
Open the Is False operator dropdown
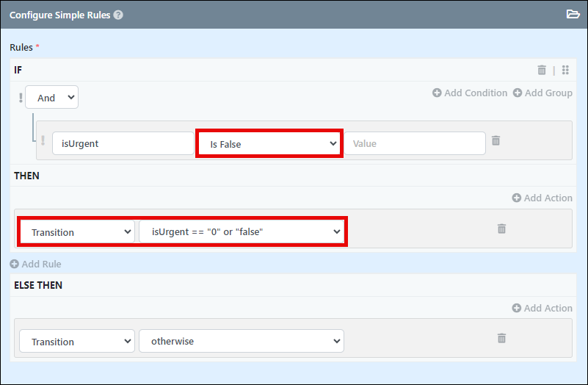269,144
